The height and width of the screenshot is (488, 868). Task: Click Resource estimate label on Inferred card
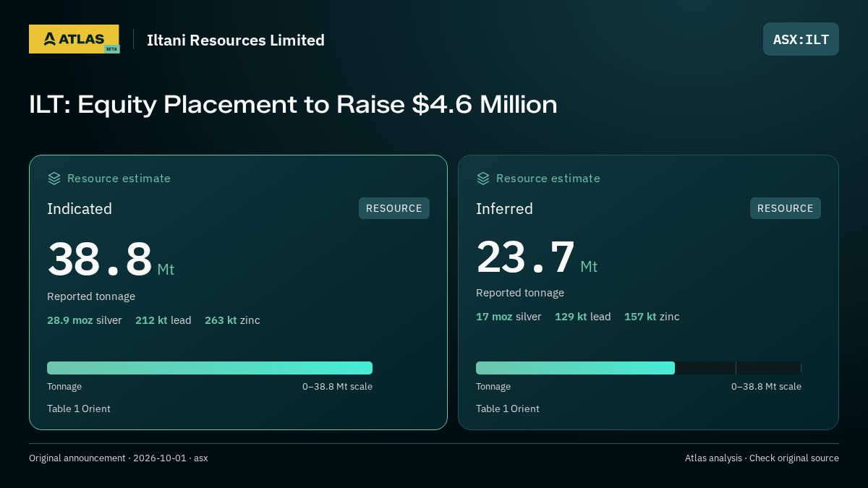548,179
